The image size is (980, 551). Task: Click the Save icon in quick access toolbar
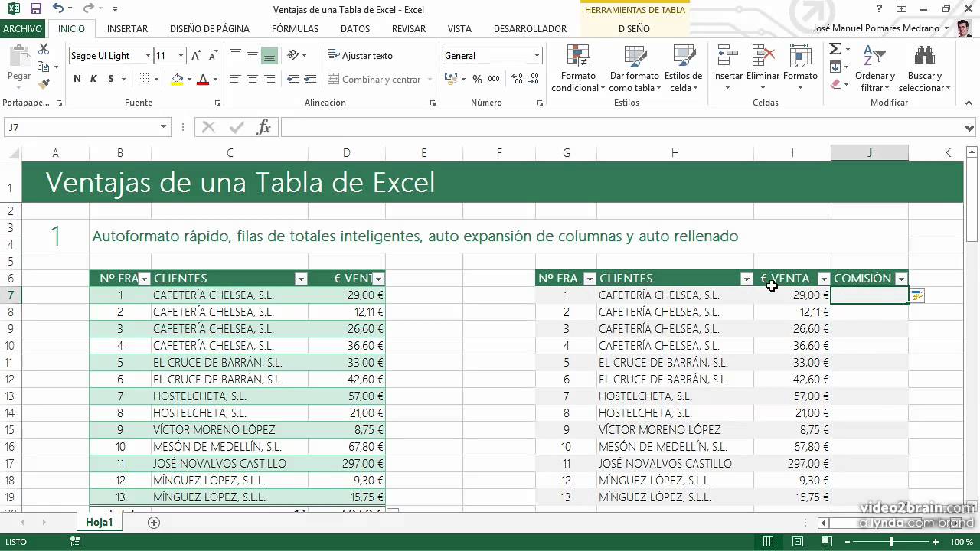tap(36, 9)
